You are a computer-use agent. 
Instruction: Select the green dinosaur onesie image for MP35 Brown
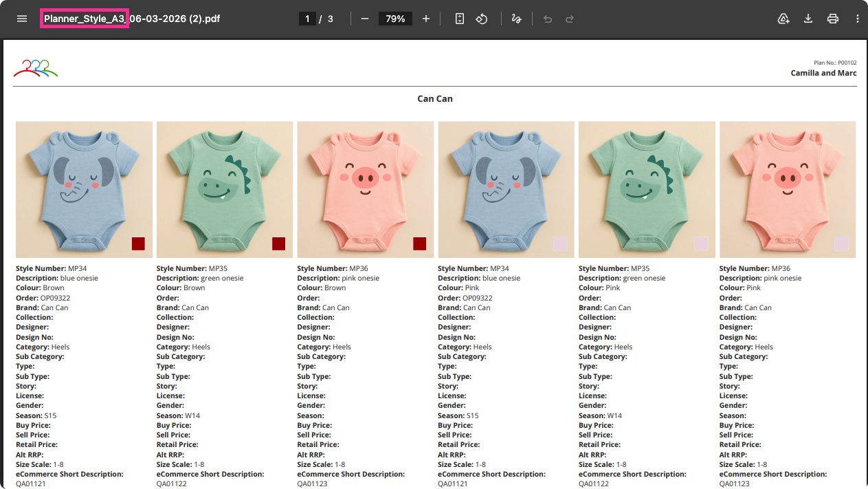point(225,189)
